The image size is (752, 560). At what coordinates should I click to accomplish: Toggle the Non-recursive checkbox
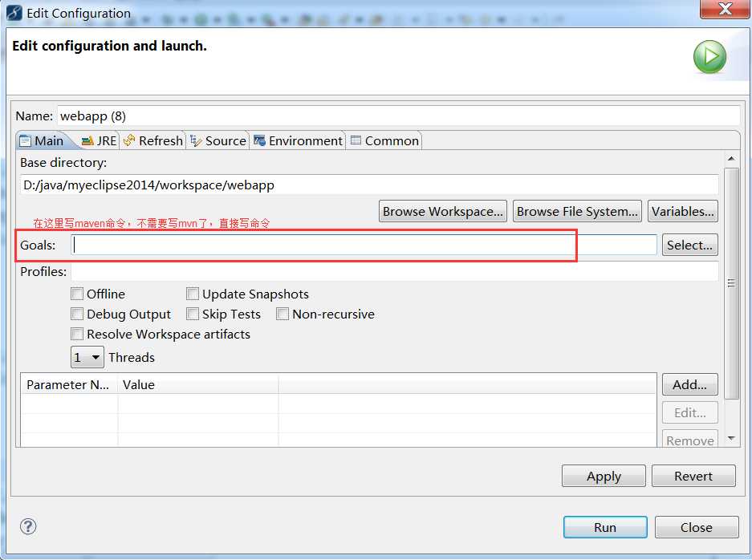(283, 314)
